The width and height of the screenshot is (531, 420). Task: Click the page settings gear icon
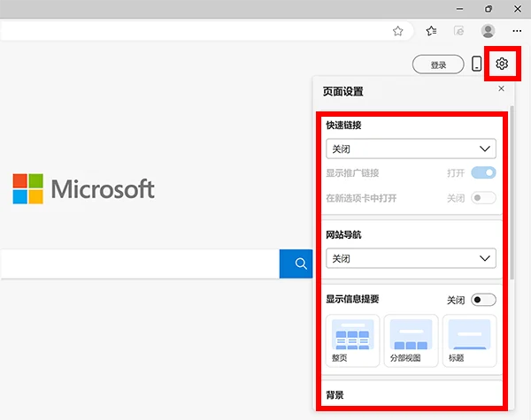click(502, 64)
